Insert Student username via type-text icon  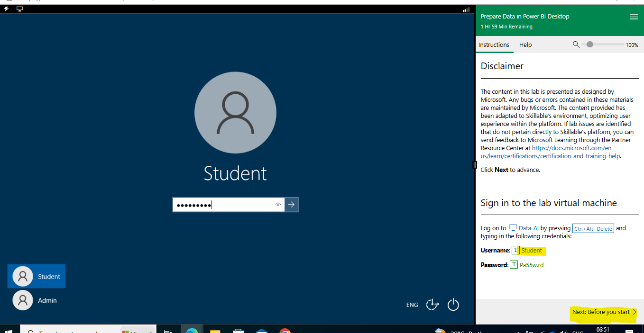tap(515, 250)
